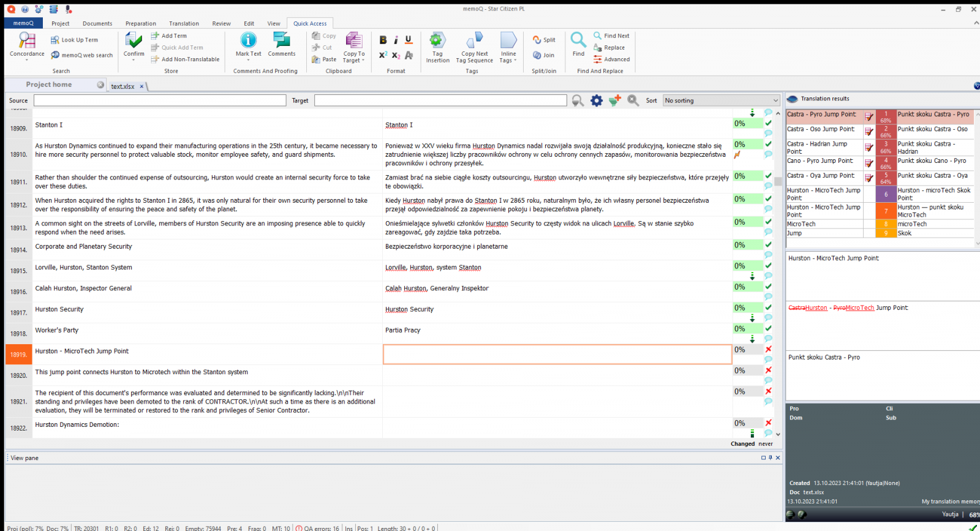Toggle Bold formatting

383,40
